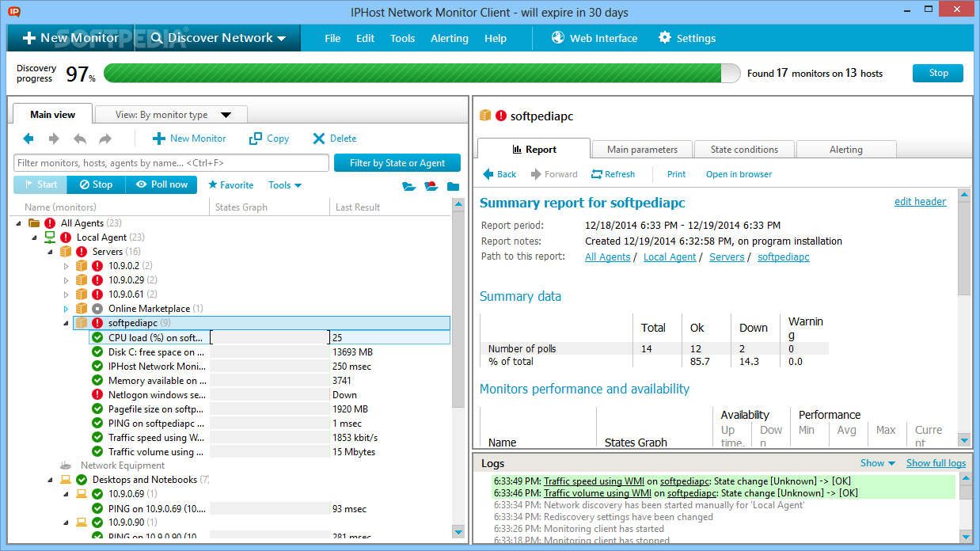Open the Show dropdown in Logs panel
The image size is (980, 551).
(878, 463)
